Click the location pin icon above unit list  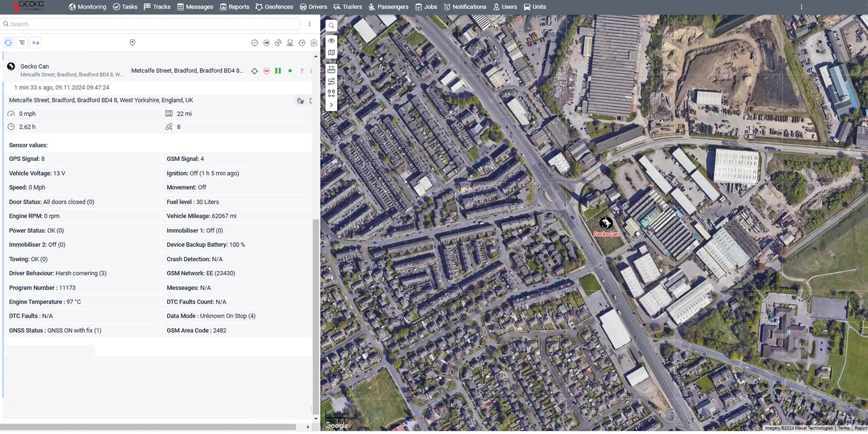[132, 42]
